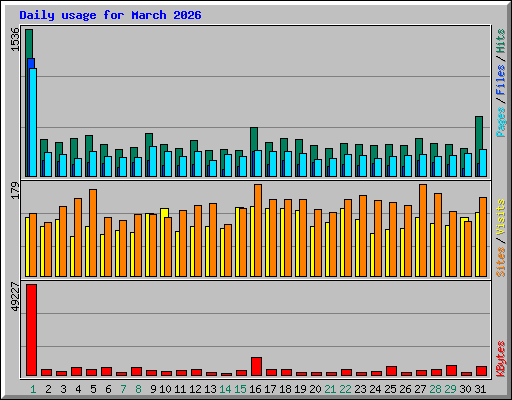Click the blue 'Files' legend label

point(501,79)
